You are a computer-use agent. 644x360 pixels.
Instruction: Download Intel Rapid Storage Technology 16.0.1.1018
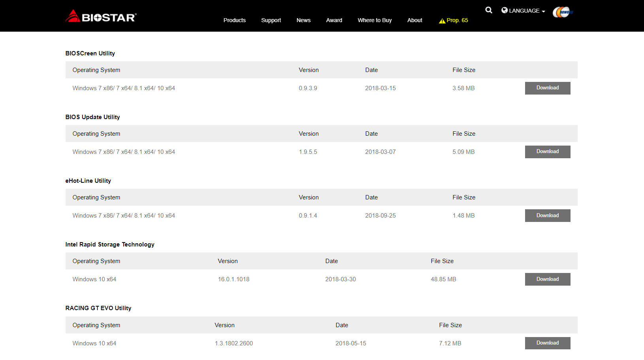pyautogui.click(x=548, y=279)
